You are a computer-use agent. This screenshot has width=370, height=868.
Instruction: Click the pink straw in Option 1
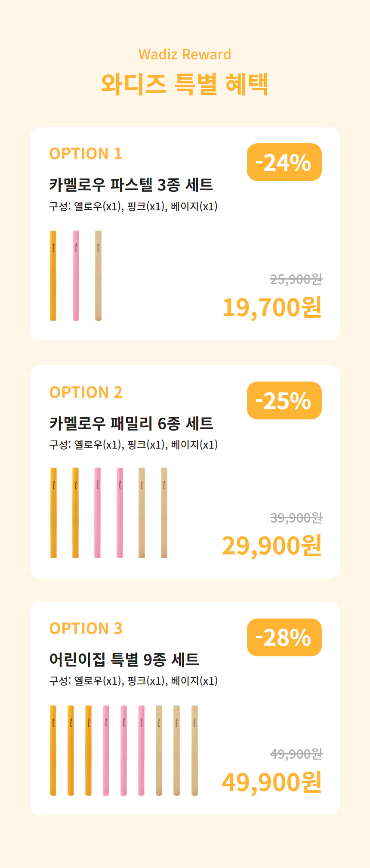tap(76, 276)
